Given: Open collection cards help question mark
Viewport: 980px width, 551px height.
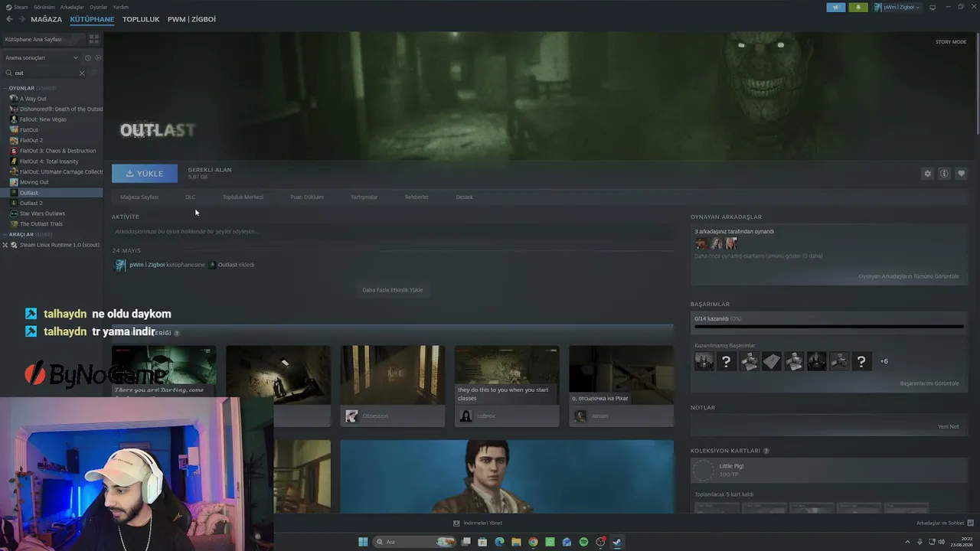Looking at the screenshot, I should tap(766, 451).
